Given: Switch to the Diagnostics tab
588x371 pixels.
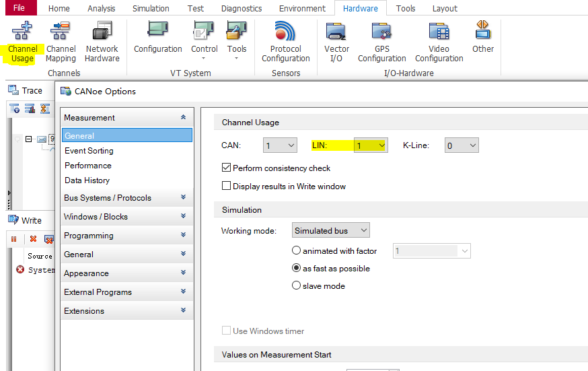Looking at the screenshot, I should point(241,8).
